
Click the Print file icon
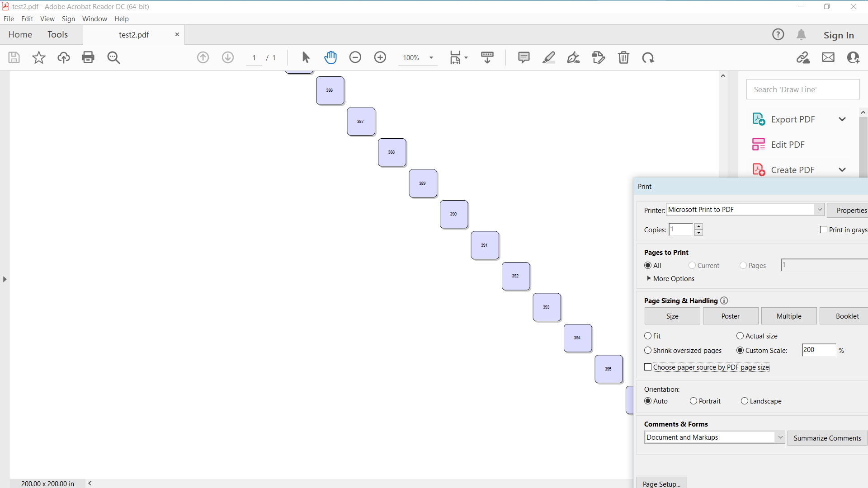[88, 57]
